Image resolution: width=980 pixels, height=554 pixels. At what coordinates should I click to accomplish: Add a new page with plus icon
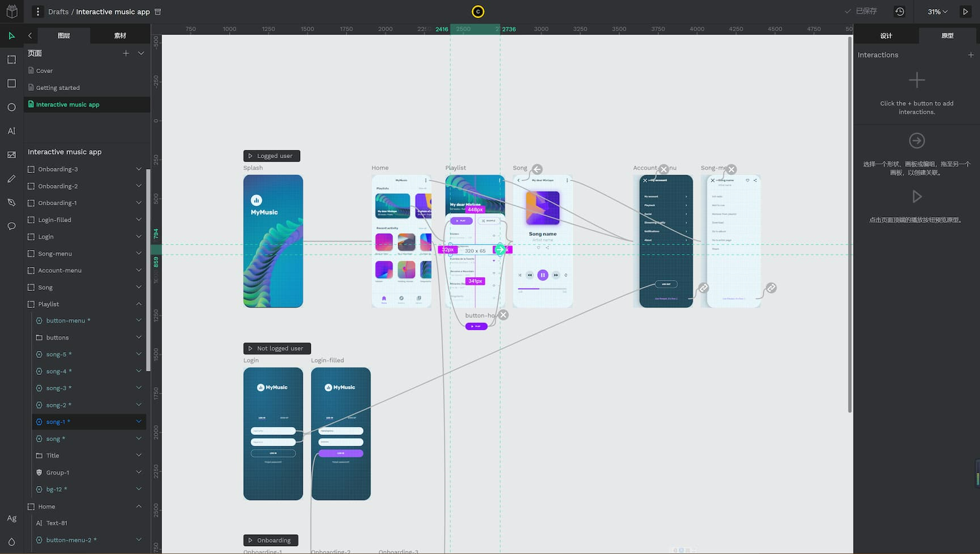pos(126,53)
